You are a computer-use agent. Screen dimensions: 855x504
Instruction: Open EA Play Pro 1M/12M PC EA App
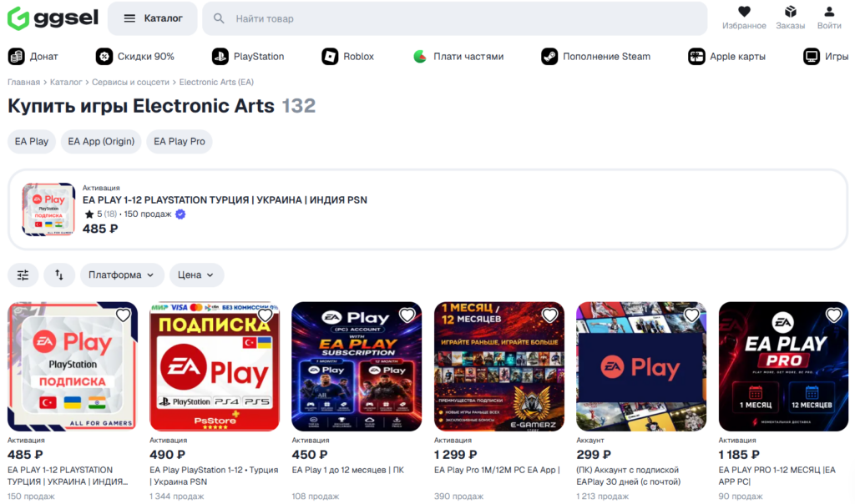pyautogui.click(x=497, y=471)
